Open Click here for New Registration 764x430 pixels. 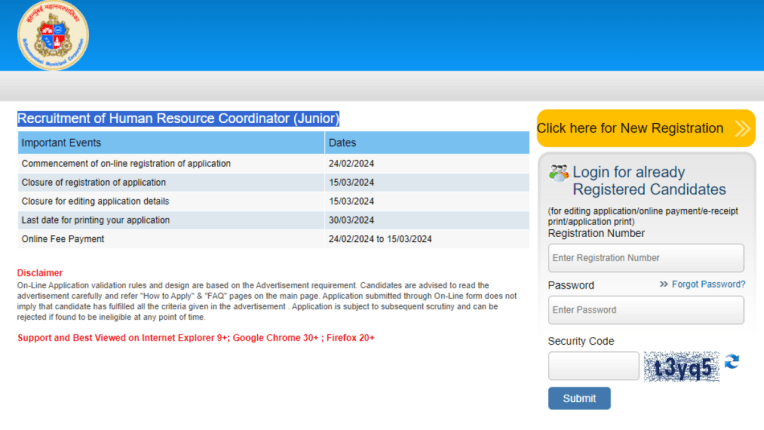[632, 128]
